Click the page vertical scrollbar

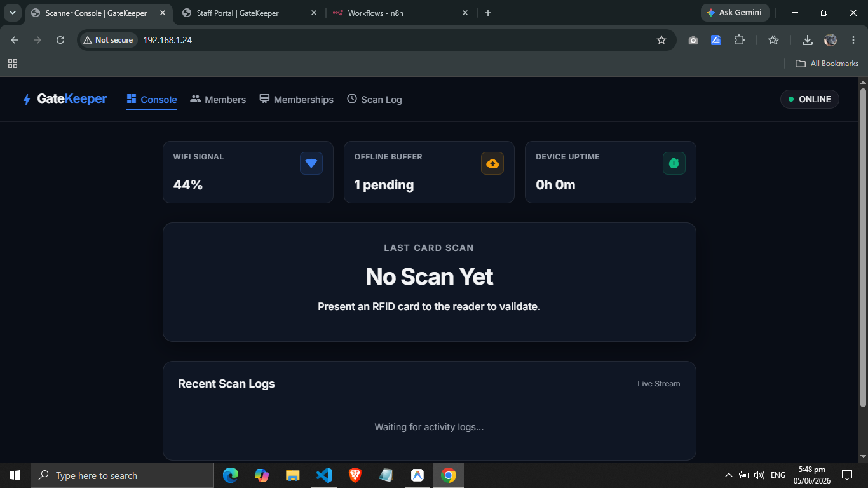pos(863,248)
